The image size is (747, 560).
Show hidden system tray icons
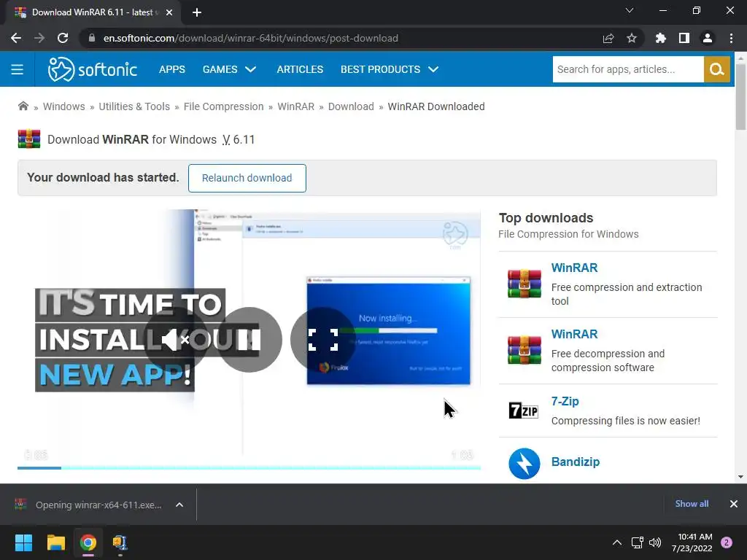pos(617,542)
